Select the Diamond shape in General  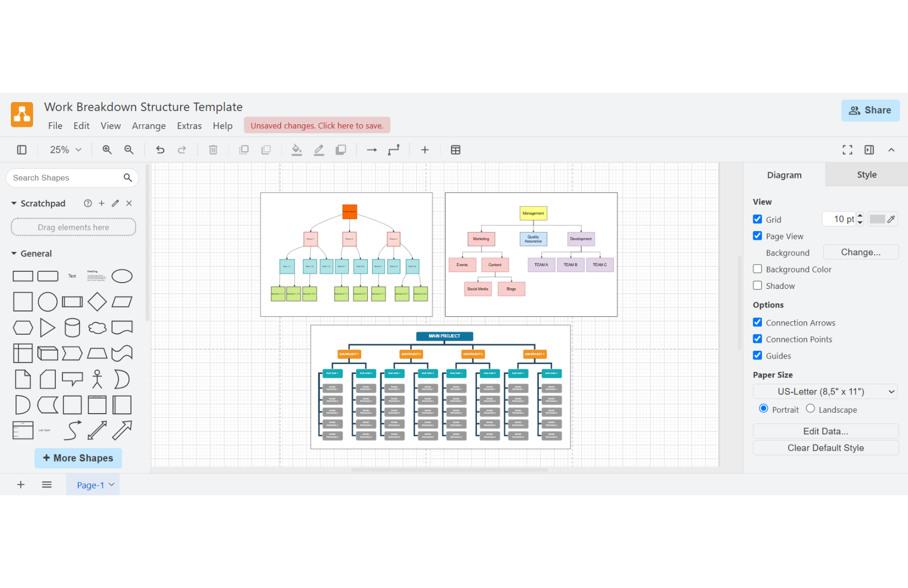coord(97,302)
